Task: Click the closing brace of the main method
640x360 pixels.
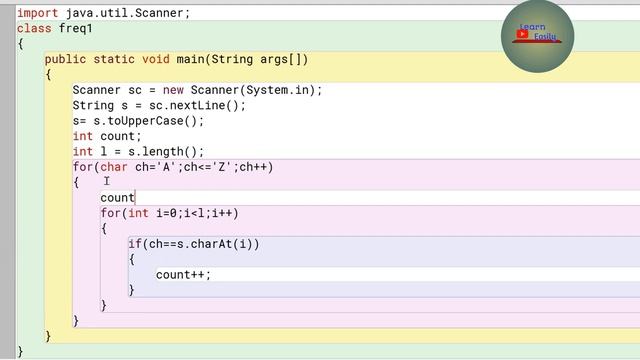Action: tap(48, 336)
